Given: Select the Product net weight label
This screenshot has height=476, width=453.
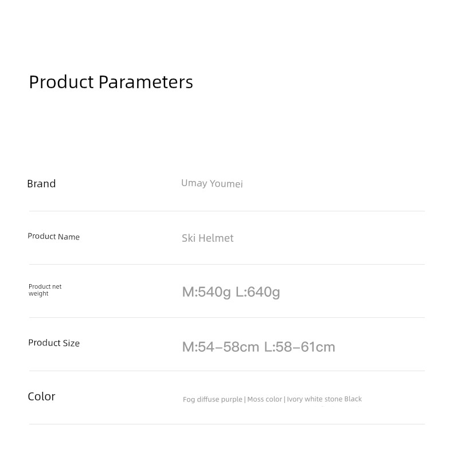Looking at the screenshot, I should [x=45, y=290].
